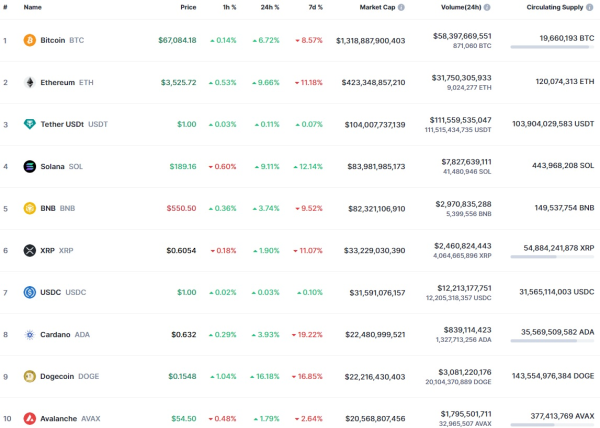
Task: Open Ethereum 24h volume value
Action: (461, 78)
